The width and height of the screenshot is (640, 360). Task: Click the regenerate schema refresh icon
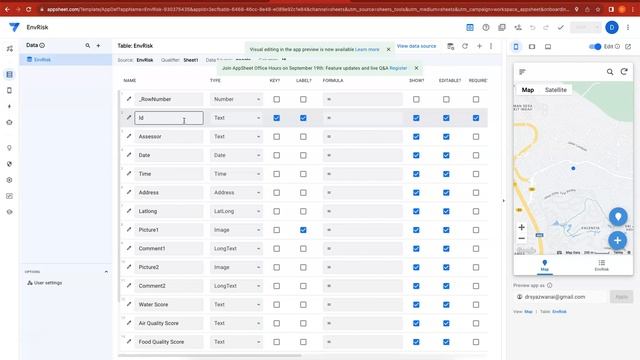click(x=465, y=46)
